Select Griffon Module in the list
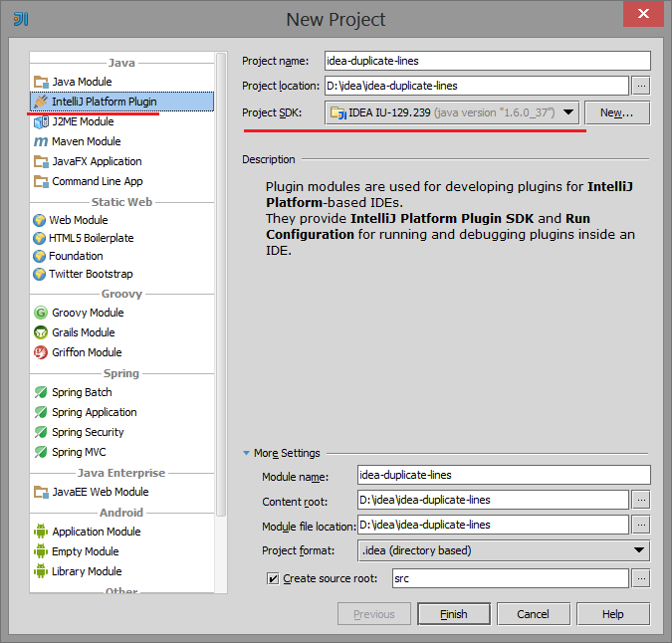Viewport: 672px width, 643px height. 121,352
